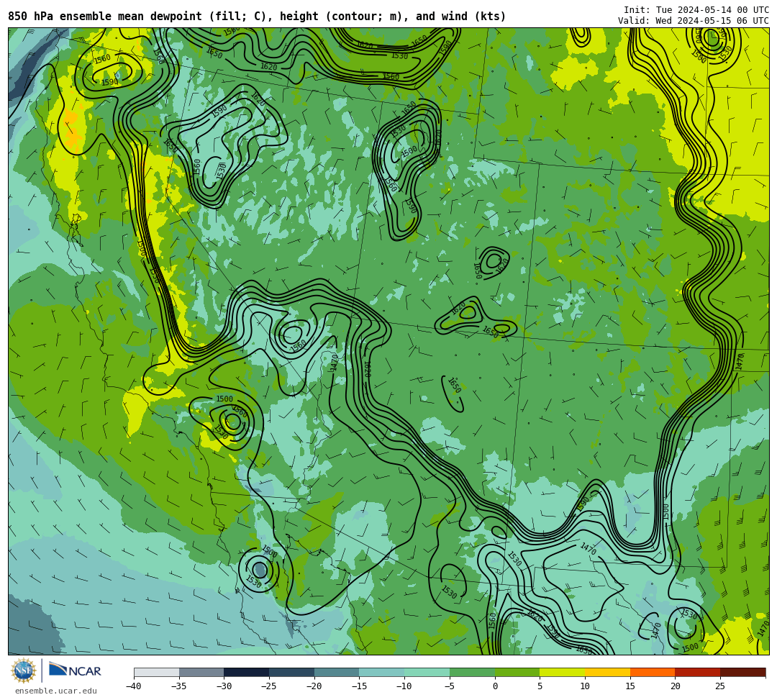
Task: Click the teal -20 to -15 colorbar swatch
Action: [x=337, y=672]
